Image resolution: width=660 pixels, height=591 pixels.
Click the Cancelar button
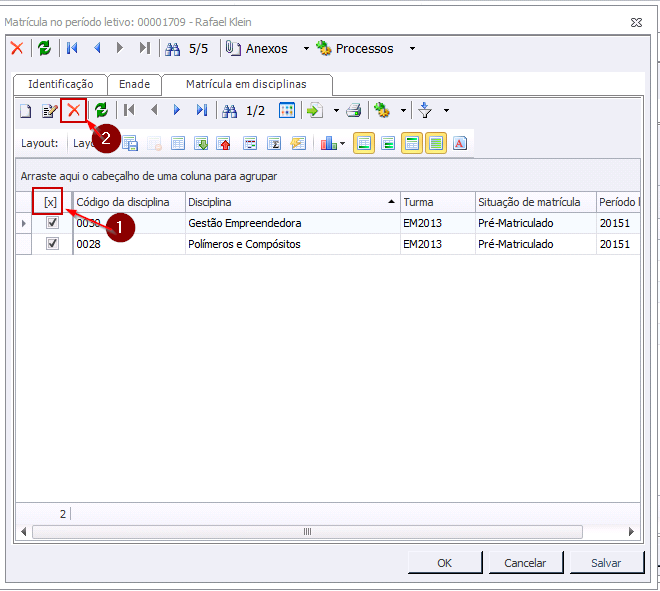tap(525, 563)
